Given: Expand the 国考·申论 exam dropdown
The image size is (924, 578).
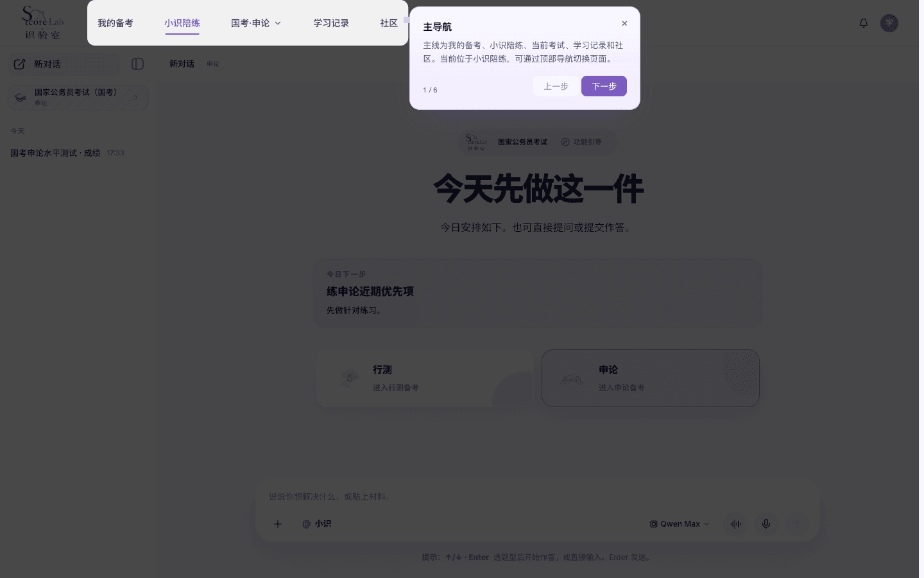Looking at the screenshot, I should pos(256,23).
